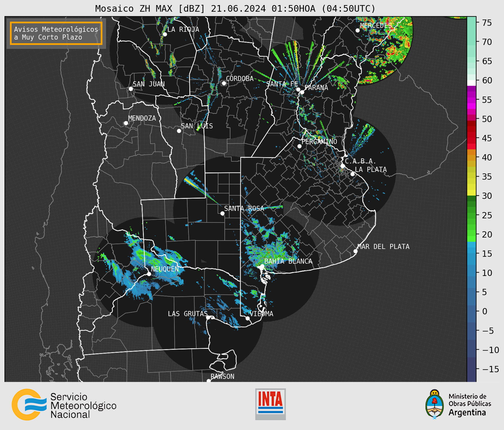
Task: Click the MENDOZA city marker
Action: (126, 123)
